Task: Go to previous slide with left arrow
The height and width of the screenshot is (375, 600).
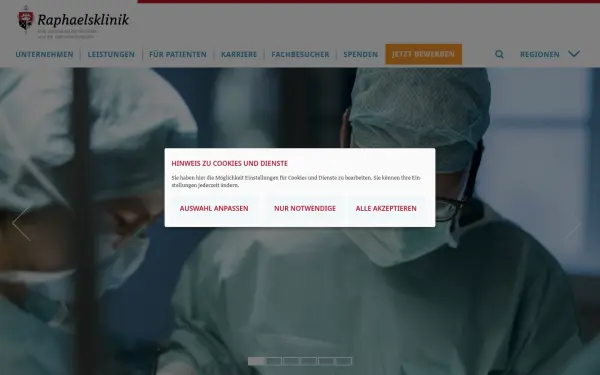Action: tap(21, 224)
